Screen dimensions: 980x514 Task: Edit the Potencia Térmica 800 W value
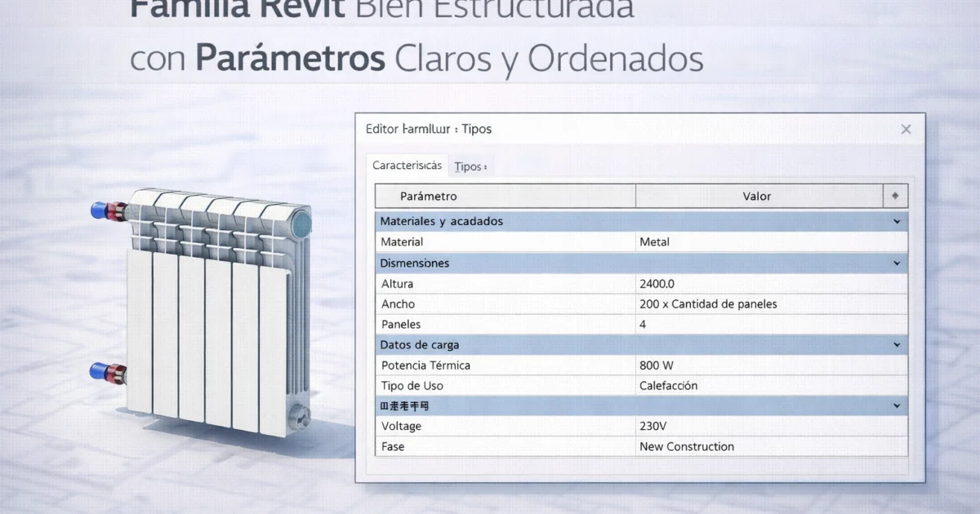coord(653,365)
